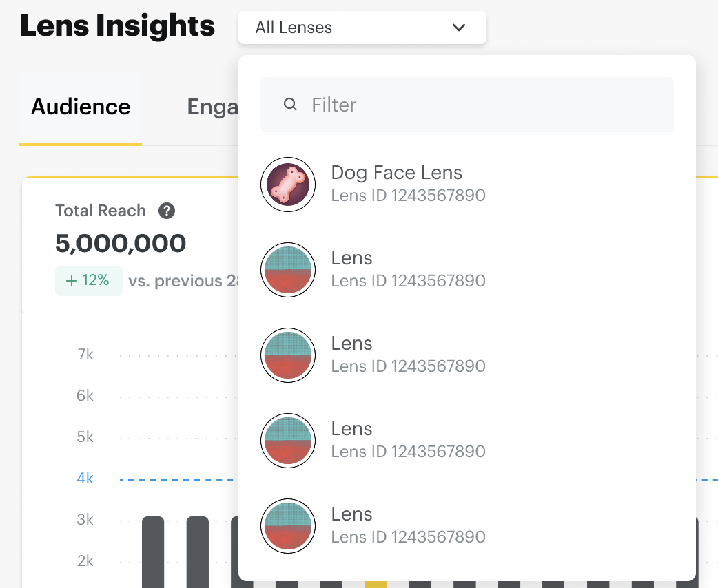The height and width of the screenshot is (588, 718).
Task: Click the green +12% change badge
Action: pyautogui.click(x=88, y=281)
